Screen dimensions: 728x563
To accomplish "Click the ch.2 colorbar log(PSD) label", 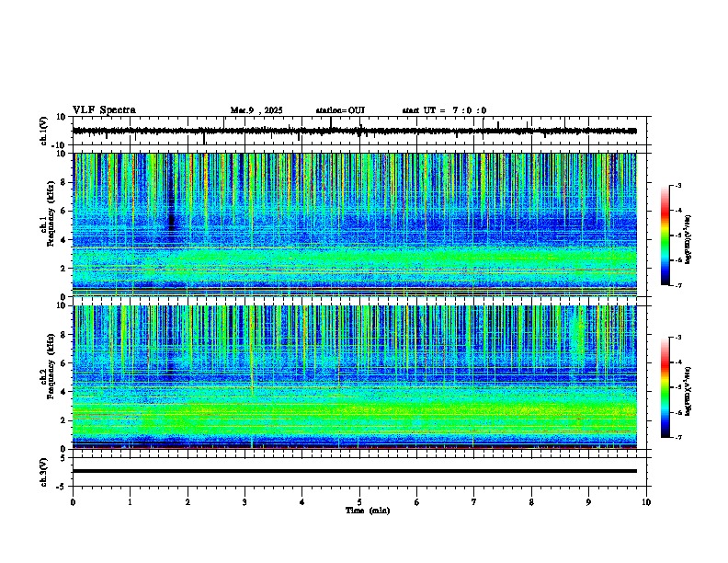I will [x=688, y=391].
